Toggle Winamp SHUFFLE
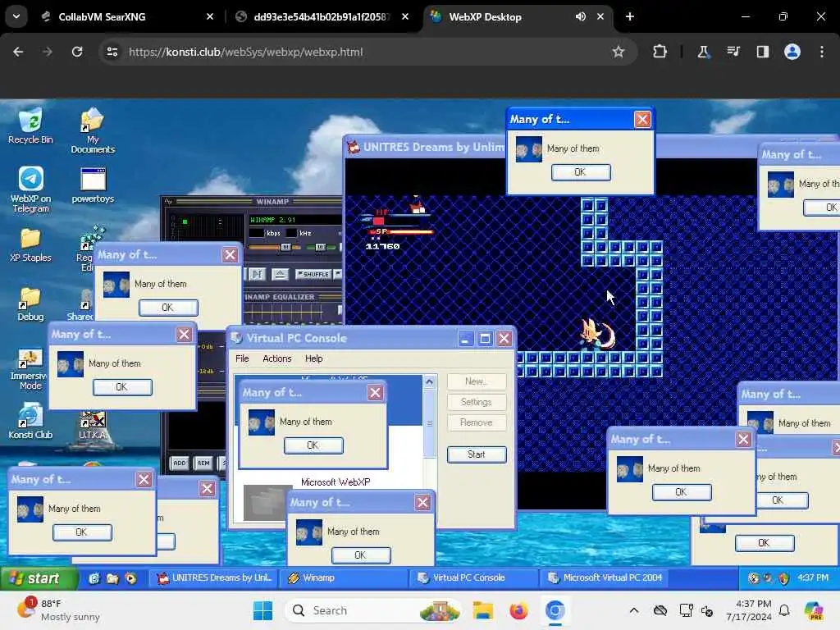Screen dimensions: 840x630 click(x=313, y=274)
